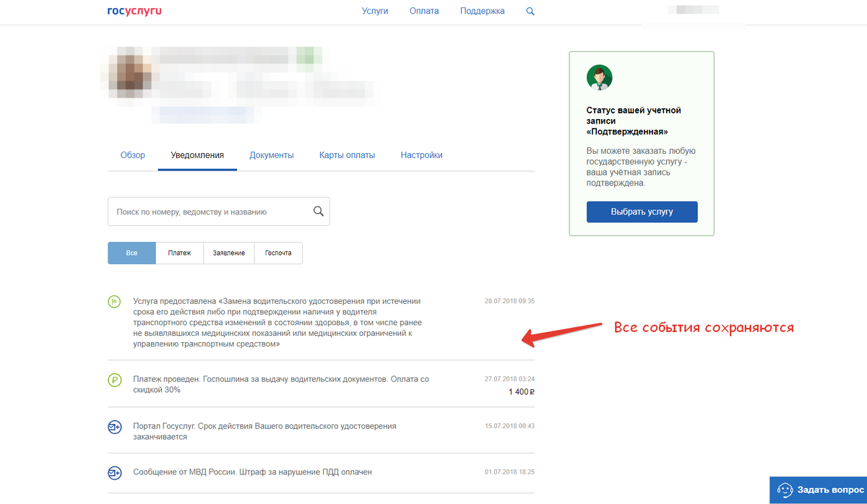Image resolution: width=867 pixels, height=504 pixels.
Task: Click the 'Задать вопрос' chat button
Action: point(818,490)
